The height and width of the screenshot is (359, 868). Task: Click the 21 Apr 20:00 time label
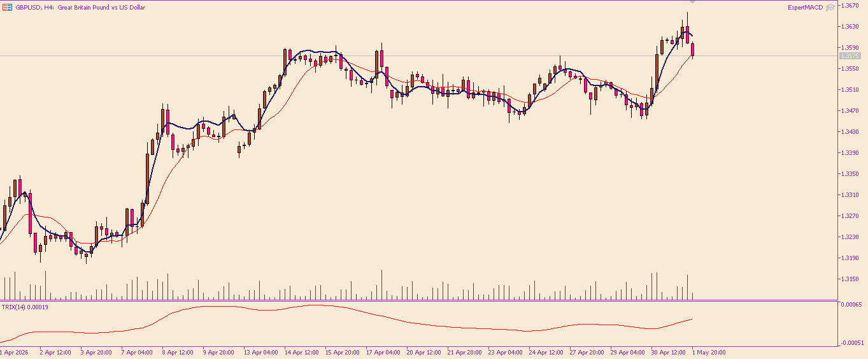465,352
